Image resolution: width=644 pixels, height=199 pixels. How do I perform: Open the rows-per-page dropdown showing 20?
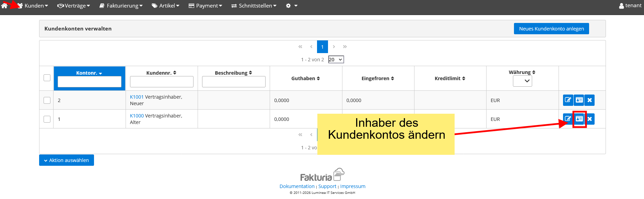336,60
